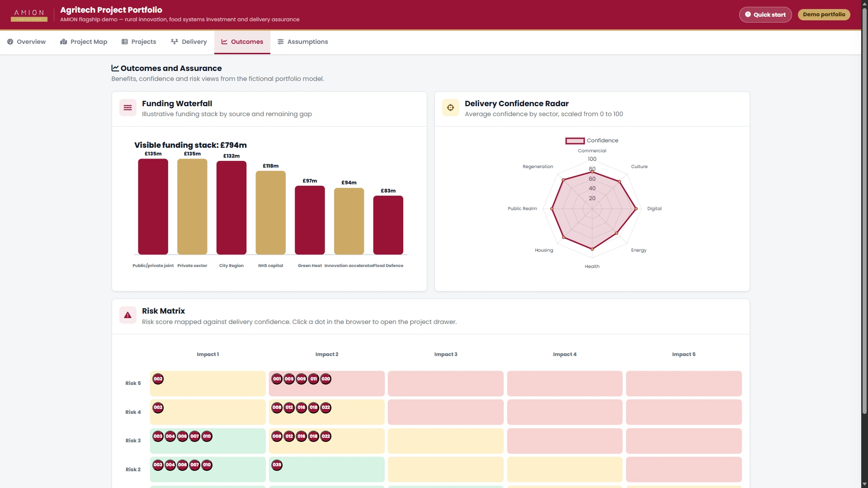Click the AMION logo
The width and height of the screenshot is (868, 488).
point(29,15)
